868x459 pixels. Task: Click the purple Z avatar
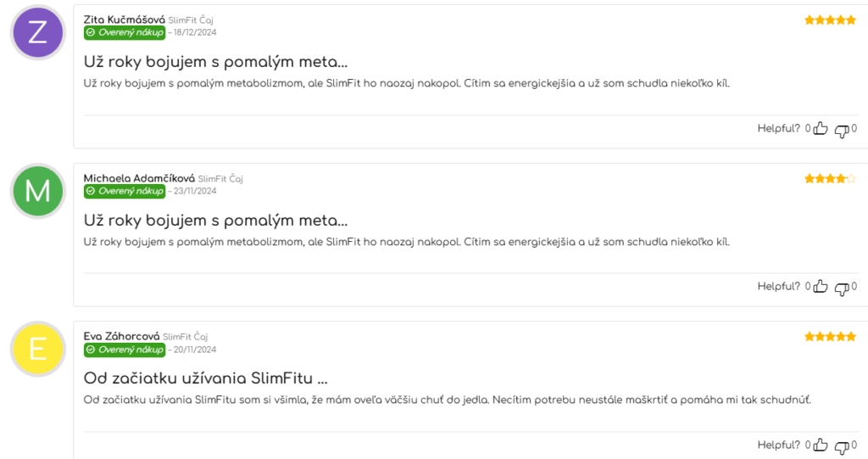[x=37, y=33]
